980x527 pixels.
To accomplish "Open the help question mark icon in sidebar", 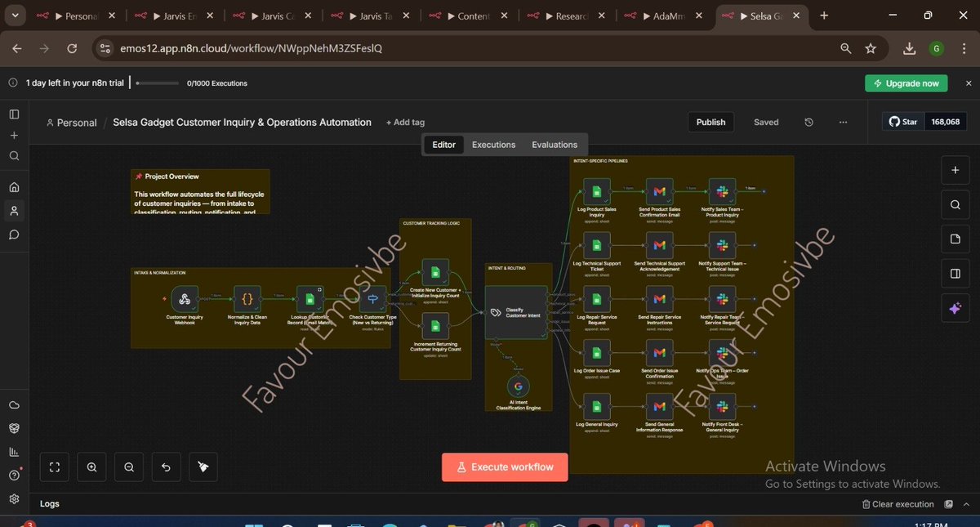I will [14, 475].
